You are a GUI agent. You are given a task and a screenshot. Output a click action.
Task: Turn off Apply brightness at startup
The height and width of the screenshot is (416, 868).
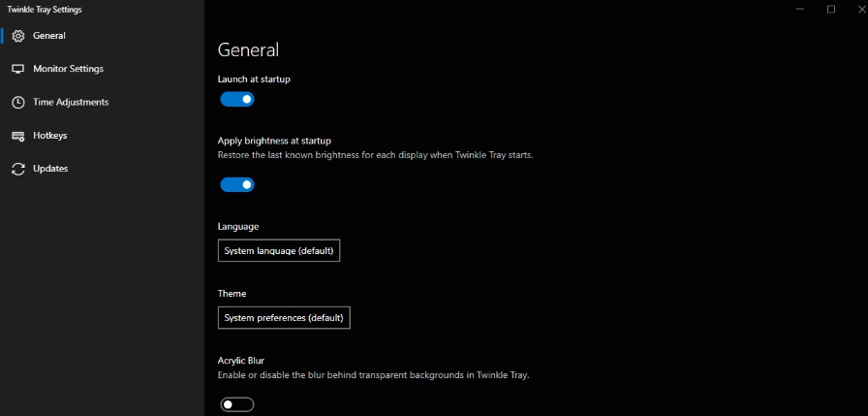pos(237,184)
